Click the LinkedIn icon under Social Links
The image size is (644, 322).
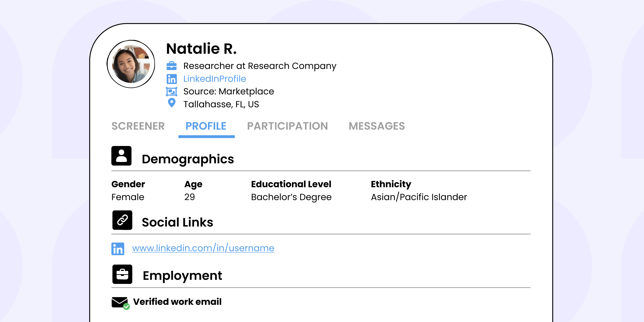click(x=118, y=249)
